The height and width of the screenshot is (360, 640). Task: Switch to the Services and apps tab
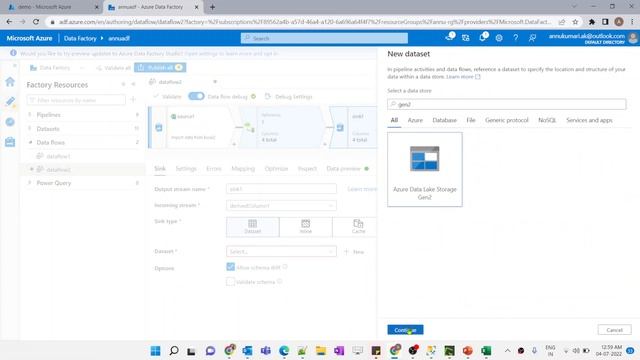click(589, 120)
